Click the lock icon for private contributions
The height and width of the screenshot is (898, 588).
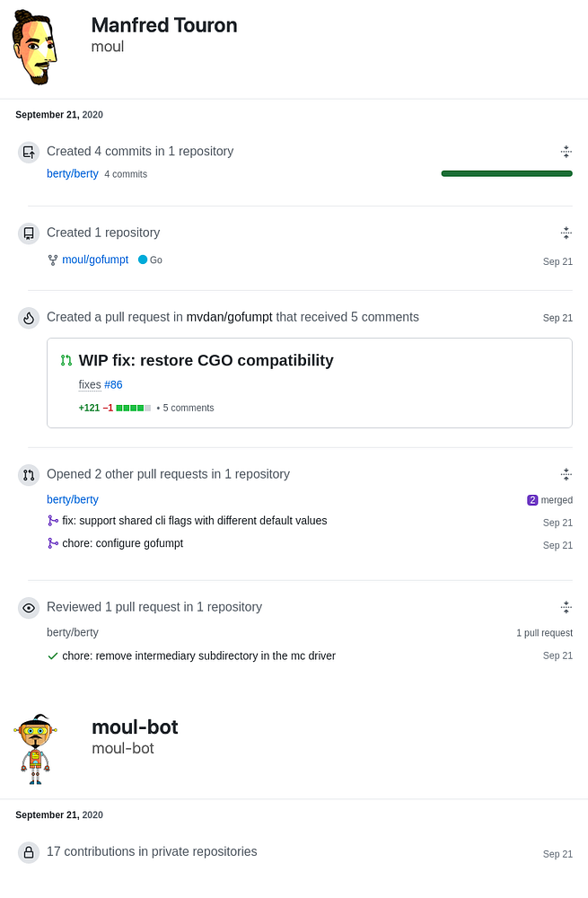tap(29, 852)
